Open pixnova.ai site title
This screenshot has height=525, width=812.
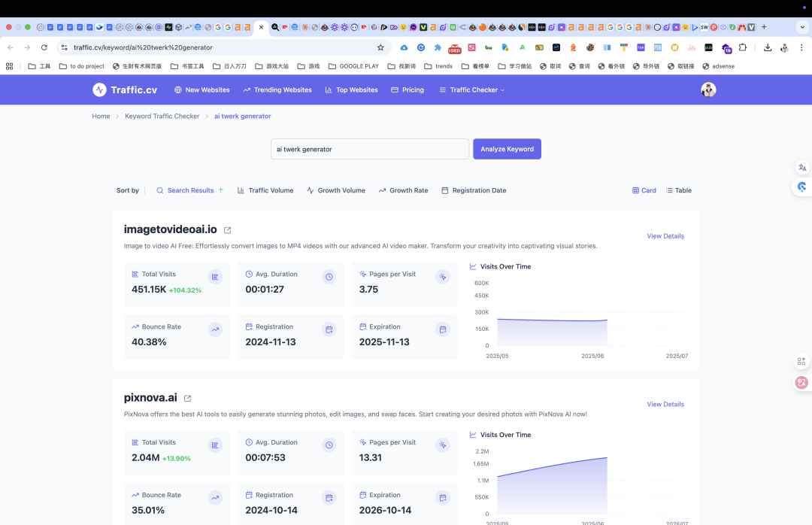tap(150, 397)
